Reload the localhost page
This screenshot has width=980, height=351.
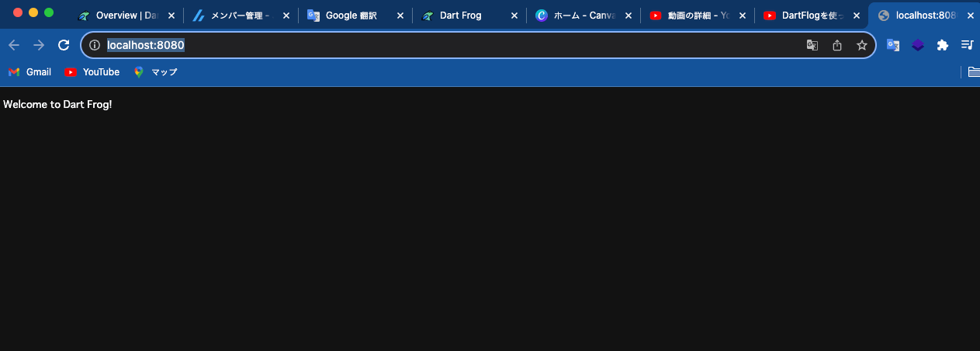click(x=64, y=45)
